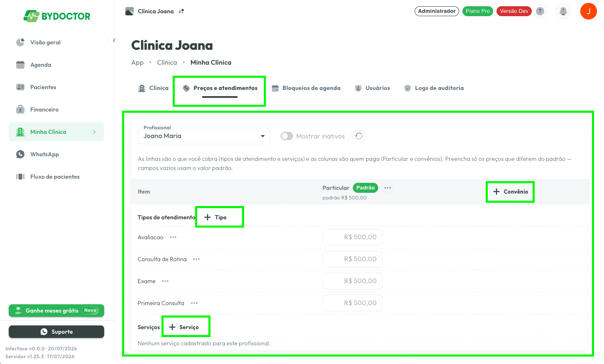Add a new Tipo de atendimento
Viewport: 604px width, 364px height.
click(x=215, y=217)
